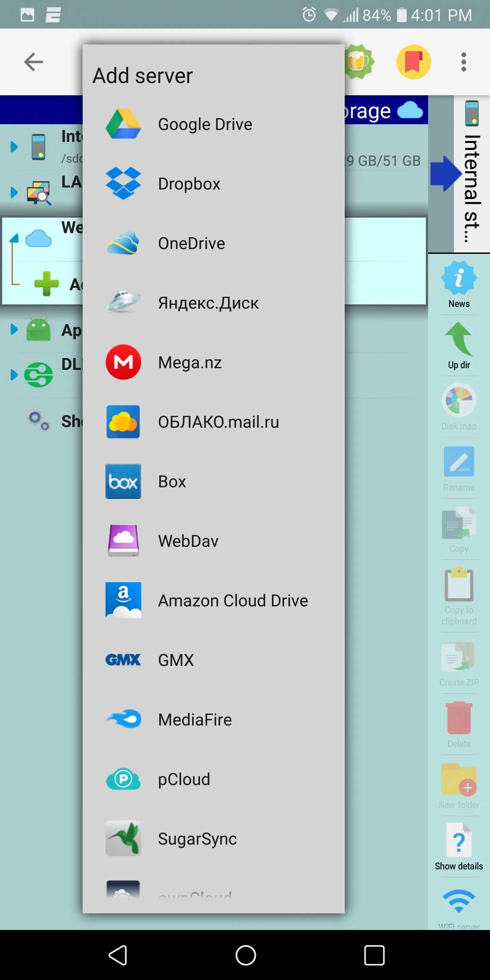Pick Box from the Add server list
Viewport: 490px width, 980px height.
pyautogui.click(x=213, y=481)
